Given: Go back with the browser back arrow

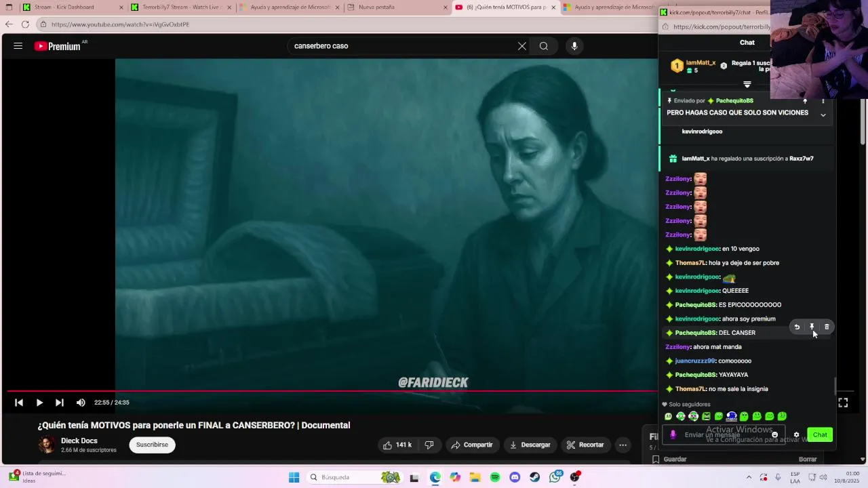Looking at the screenshot, I should pyautogui.click(x=9, y=24).
